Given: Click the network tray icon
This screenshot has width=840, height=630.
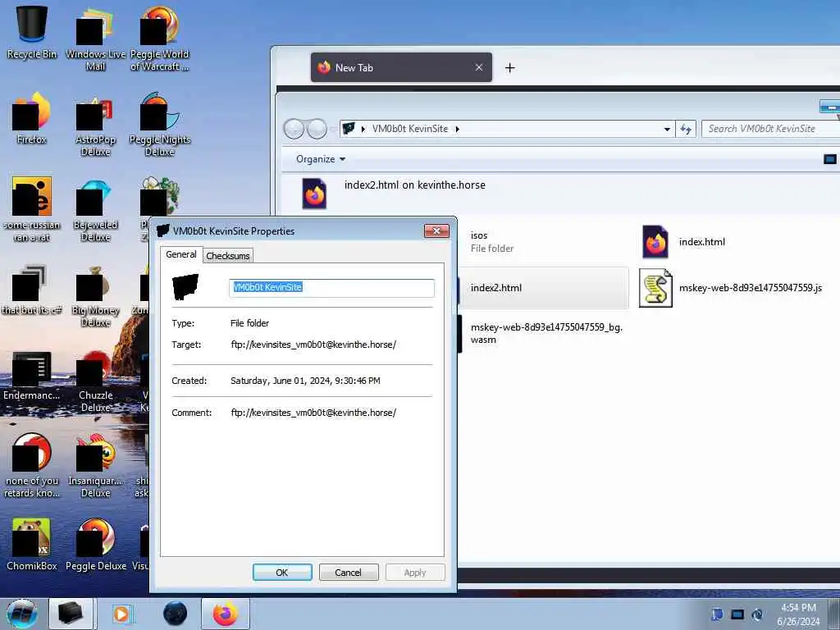Looking at the screenshot, I should [x=737, y=614].
